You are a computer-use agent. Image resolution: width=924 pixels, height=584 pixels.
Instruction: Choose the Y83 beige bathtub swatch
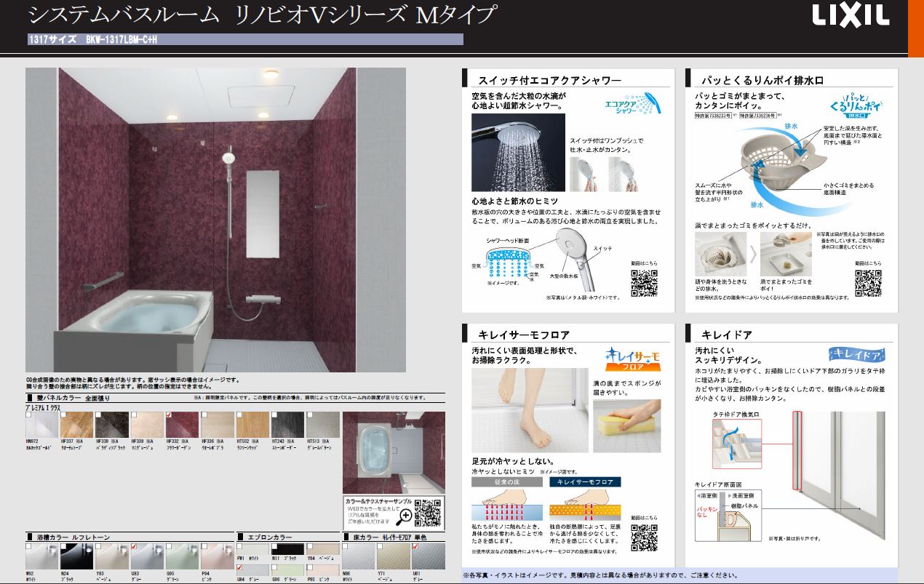(111, 556)
